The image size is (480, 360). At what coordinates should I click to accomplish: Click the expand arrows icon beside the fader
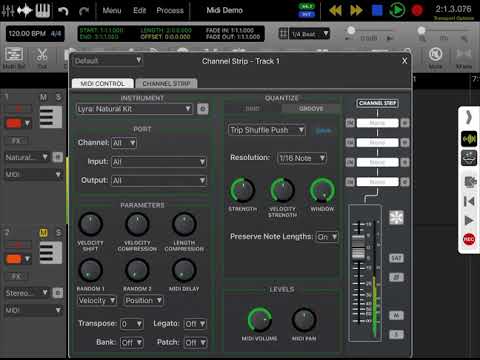396,218
